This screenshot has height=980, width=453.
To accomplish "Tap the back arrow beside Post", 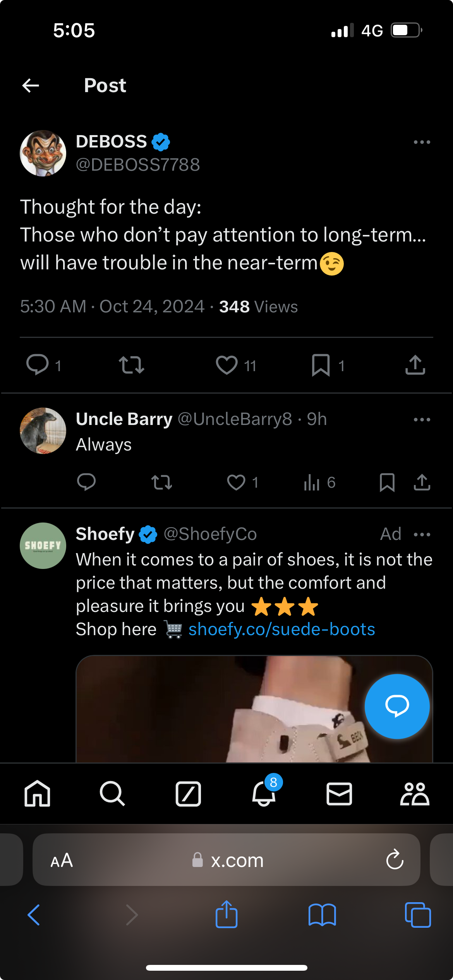I will click(x=31, y=86).
